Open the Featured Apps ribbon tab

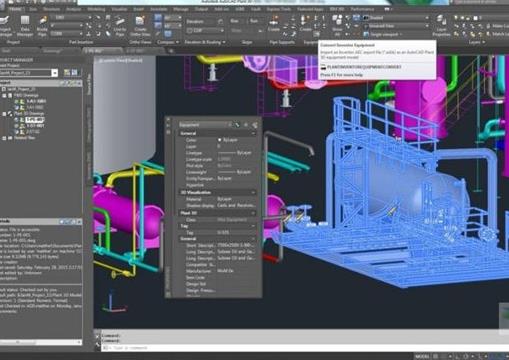310,9
